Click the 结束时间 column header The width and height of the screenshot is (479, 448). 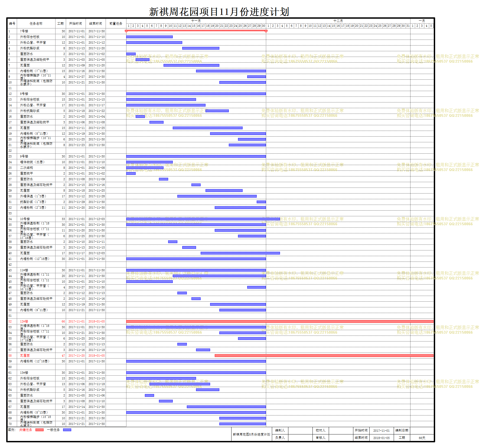[x=96, y=24]
